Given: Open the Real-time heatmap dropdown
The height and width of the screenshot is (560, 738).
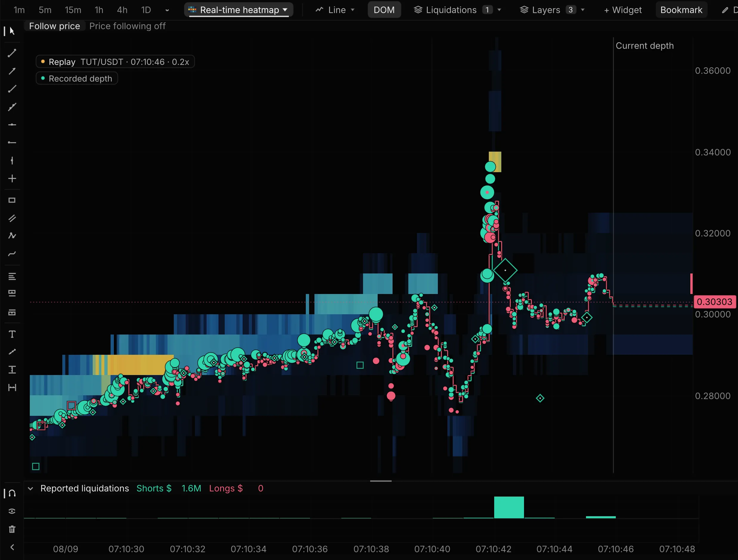Looking at the screenshot, I should (x=239, y=10).
